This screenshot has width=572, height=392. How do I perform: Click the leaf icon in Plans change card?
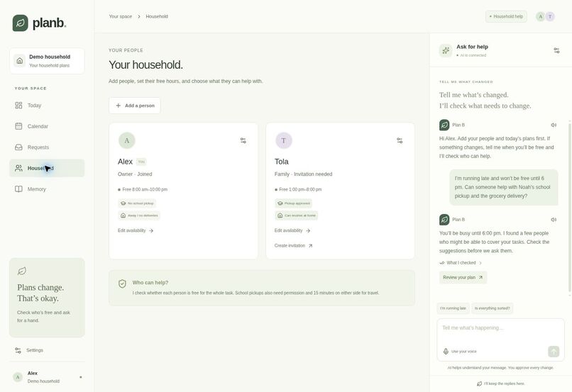tap(22, 271)
